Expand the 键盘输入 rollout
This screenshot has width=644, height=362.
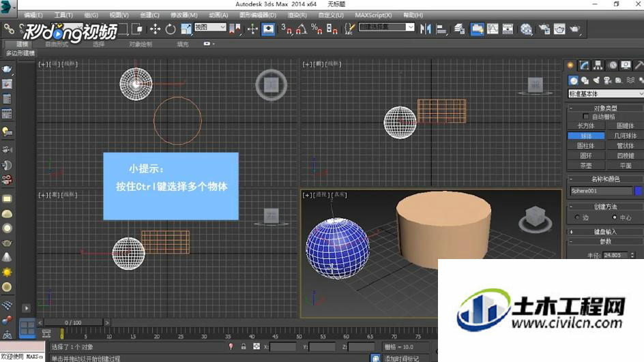605,232
